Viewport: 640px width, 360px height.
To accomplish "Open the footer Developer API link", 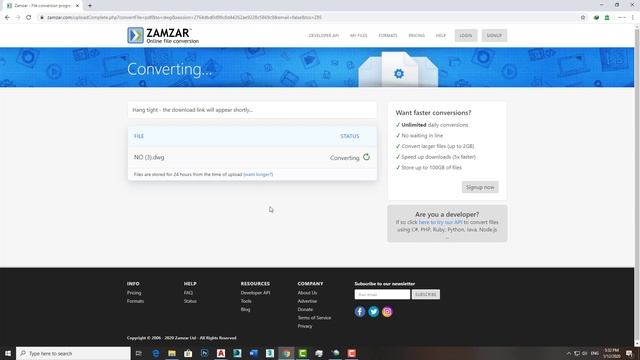I will pos(255,293).
